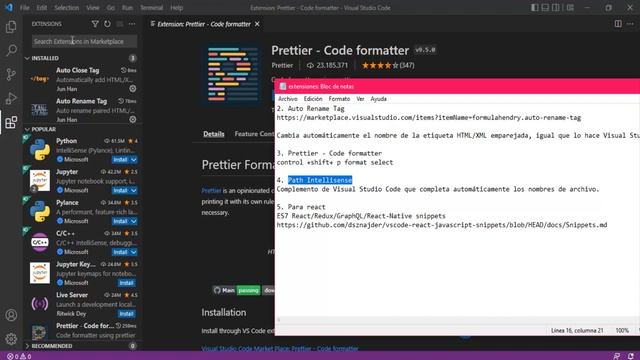Open the File menu in VS Code

click(24, 8)
